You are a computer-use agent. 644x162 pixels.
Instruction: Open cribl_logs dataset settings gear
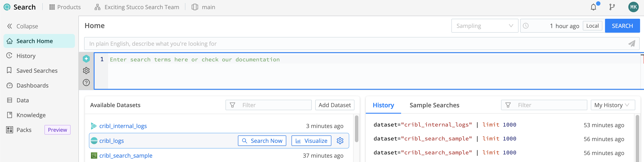340,141
